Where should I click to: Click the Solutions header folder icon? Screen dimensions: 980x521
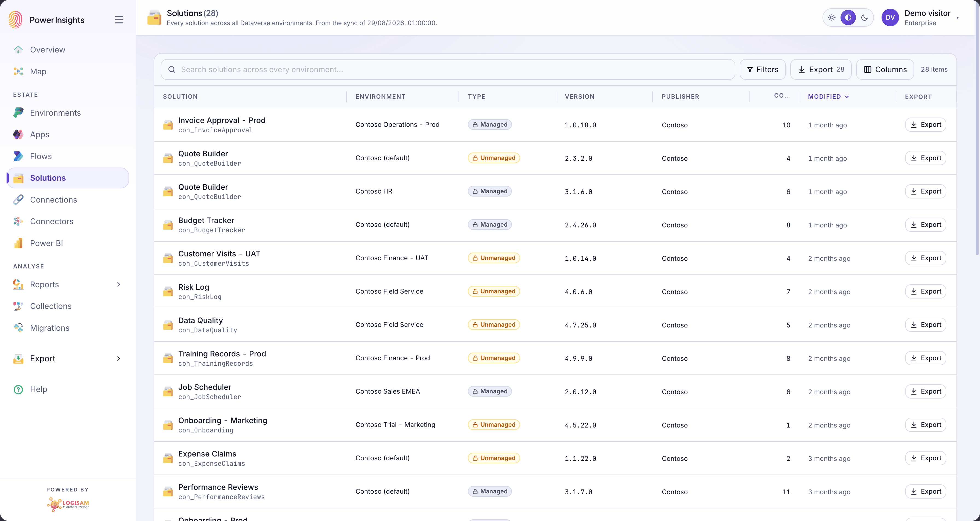tap(154, 17)
